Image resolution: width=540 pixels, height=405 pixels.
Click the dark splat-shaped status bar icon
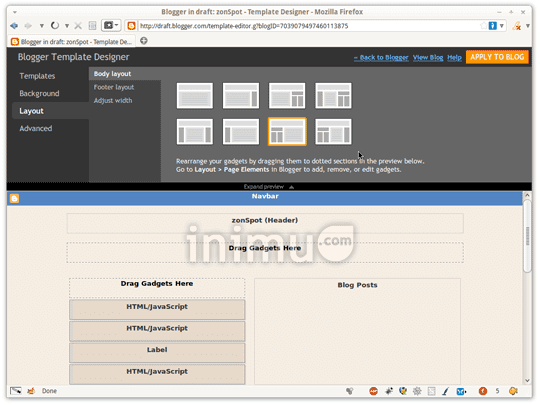pos(389,391)
